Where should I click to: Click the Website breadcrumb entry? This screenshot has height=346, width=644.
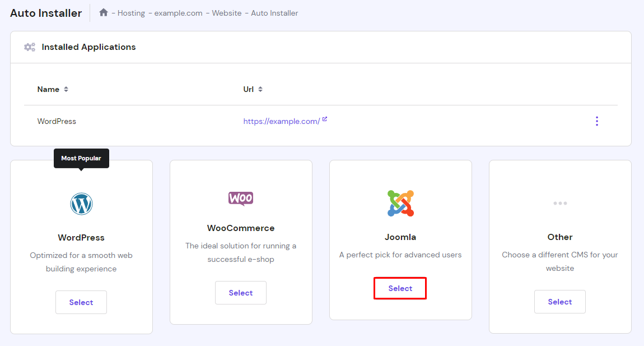click(227, 13)
